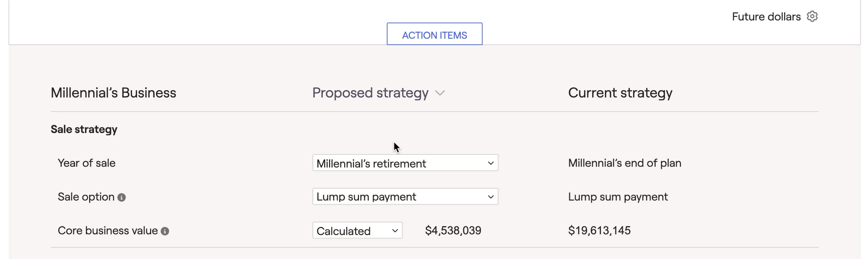Open the ACTION ITEMS tab
The height and width of the screenshot is (259, 868).
click(x=434, y=34)
